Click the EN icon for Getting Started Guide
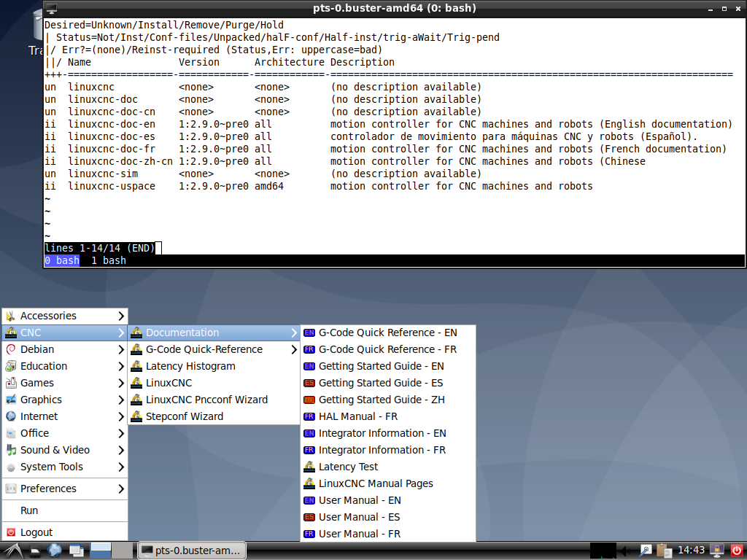Viewport: 747px width, 560px height. pos(309,366)
